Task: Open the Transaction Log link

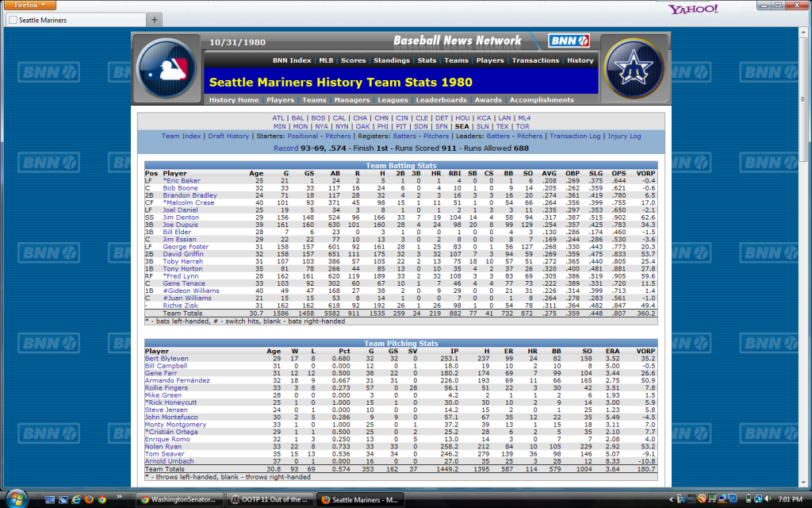Action: tap(575, 137)
